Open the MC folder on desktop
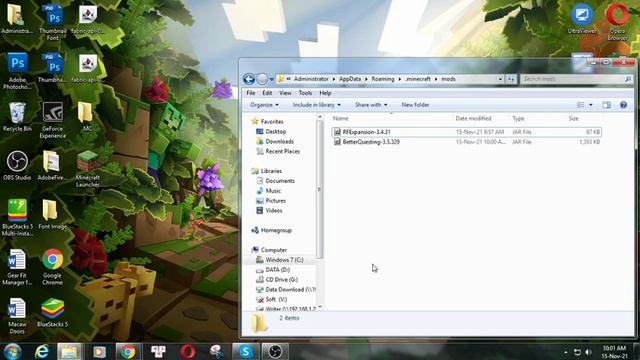 (87, 117)
